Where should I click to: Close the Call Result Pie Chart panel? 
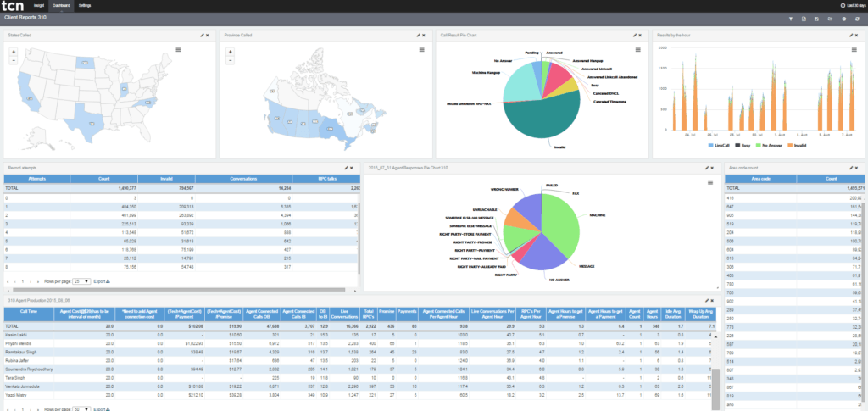coord(641,35)
